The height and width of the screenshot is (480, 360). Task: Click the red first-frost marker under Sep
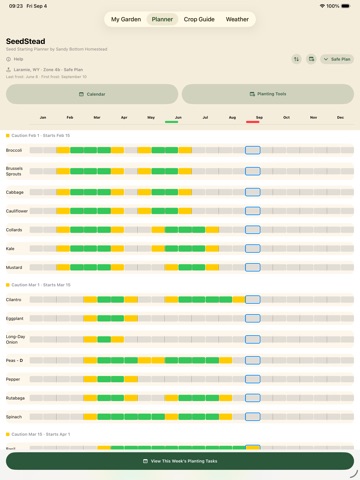253,122
